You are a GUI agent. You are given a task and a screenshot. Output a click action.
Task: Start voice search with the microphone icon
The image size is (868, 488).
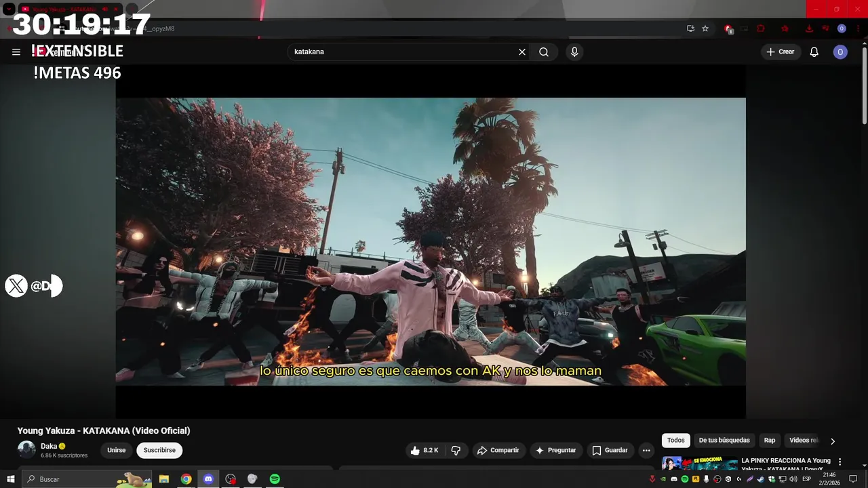[x=574, y=52]
